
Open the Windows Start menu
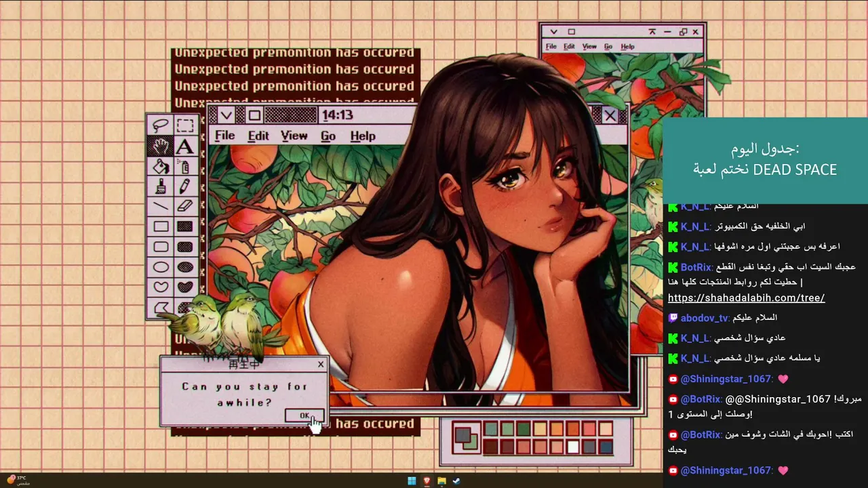click(412, 481)
